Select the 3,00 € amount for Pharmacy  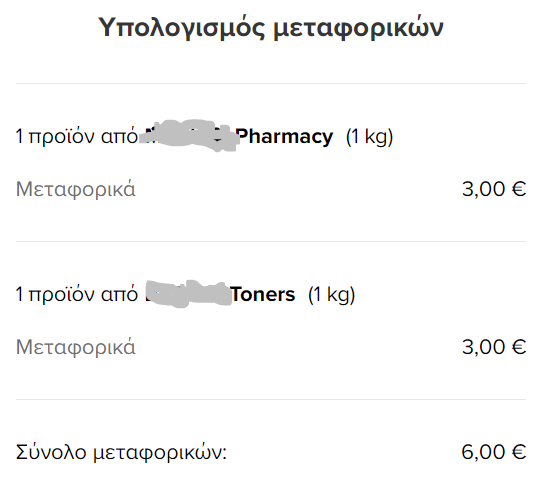494,189
